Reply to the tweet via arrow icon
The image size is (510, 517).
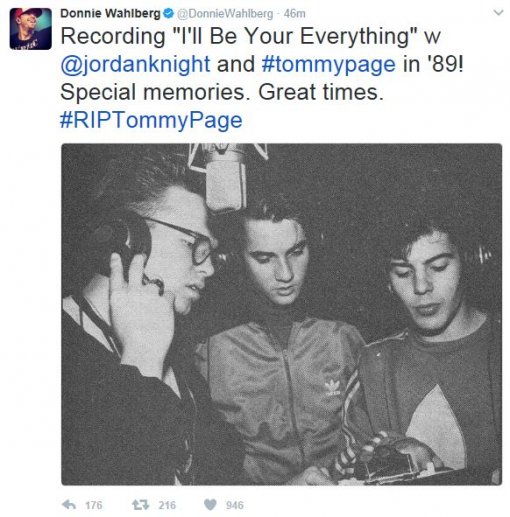pyautogui.click(x=69, y=505)
